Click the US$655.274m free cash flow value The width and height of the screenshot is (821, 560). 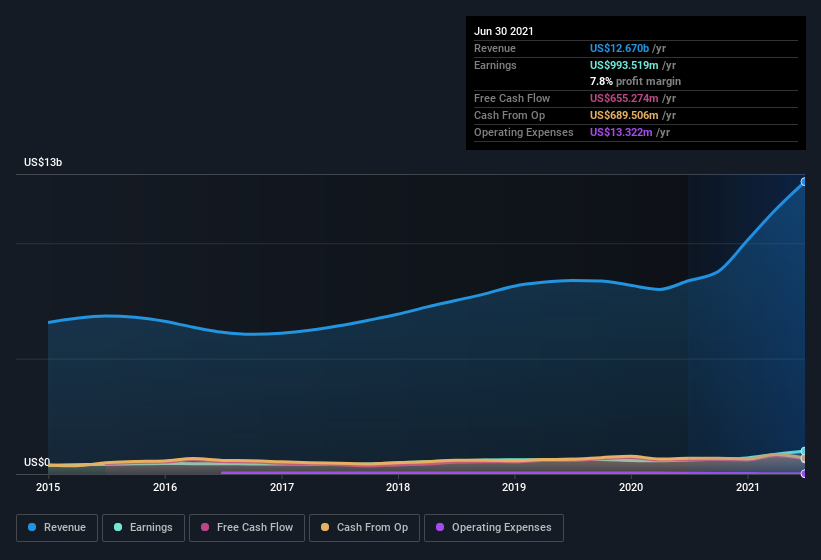(x=624, y=98)
